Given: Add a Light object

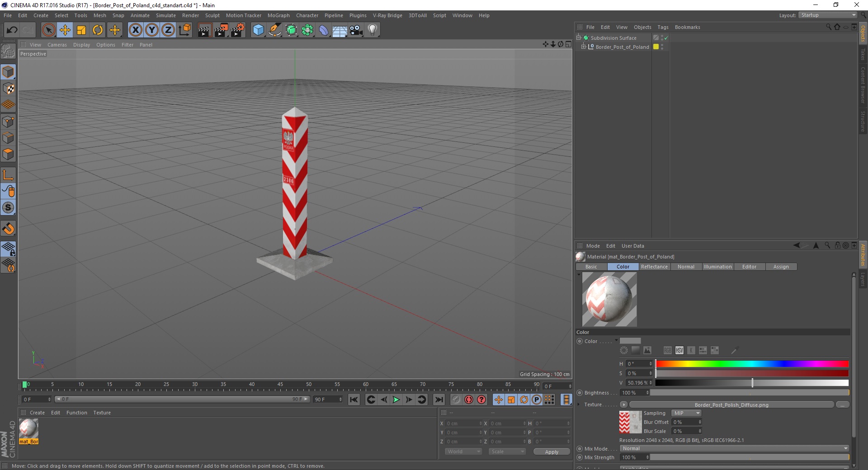Looking at the screenshot, I should (373, 30).
